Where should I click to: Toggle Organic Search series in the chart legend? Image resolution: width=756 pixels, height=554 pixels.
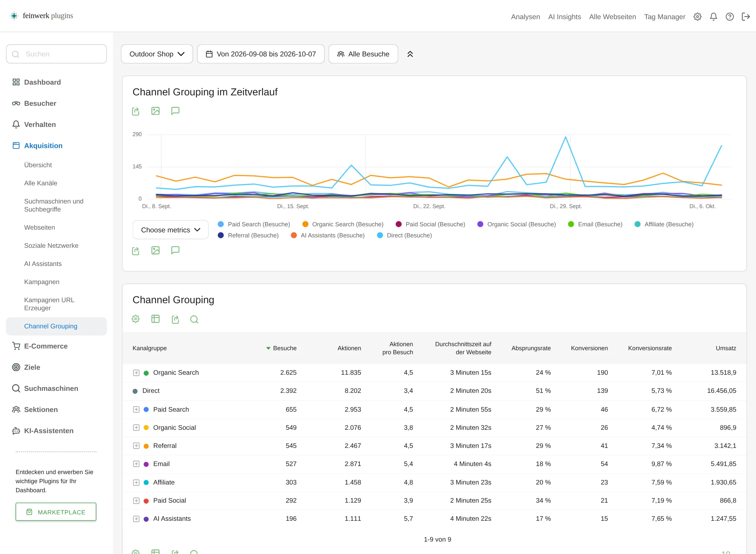coord(343,224)
